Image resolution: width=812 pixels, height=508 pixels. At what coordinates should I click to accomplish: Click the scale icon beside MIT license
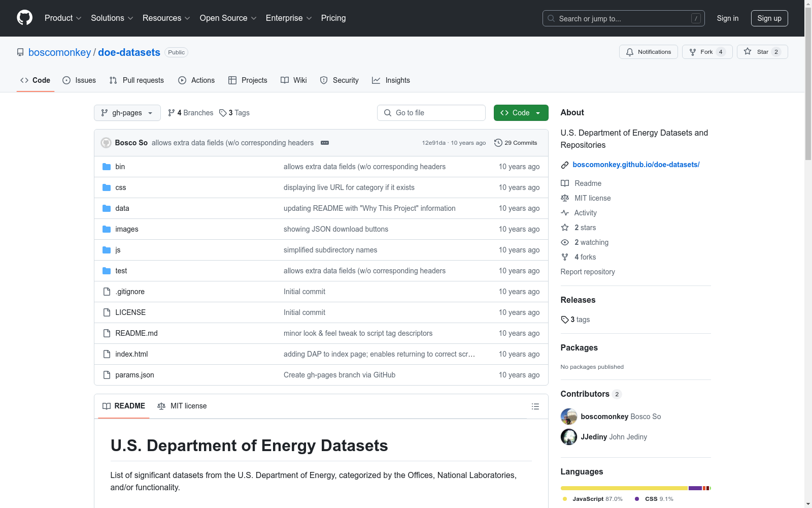tap(565, 198)
